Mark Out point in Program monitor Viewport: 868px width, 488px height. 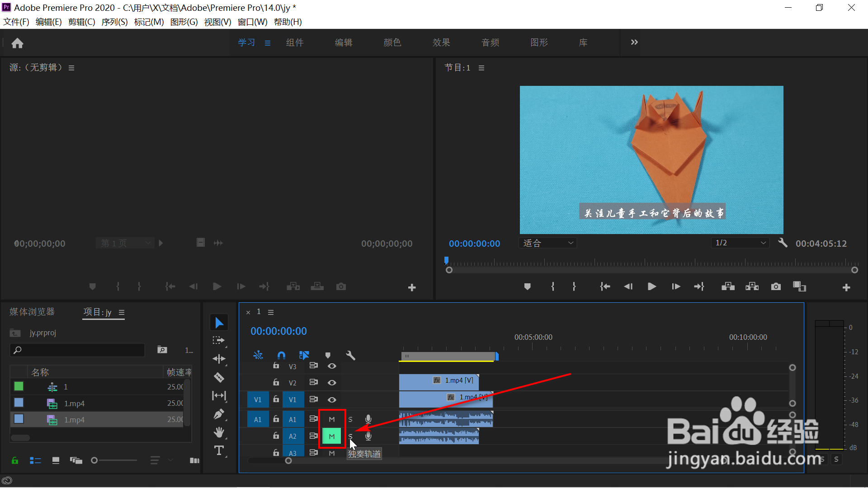point(574,286)
